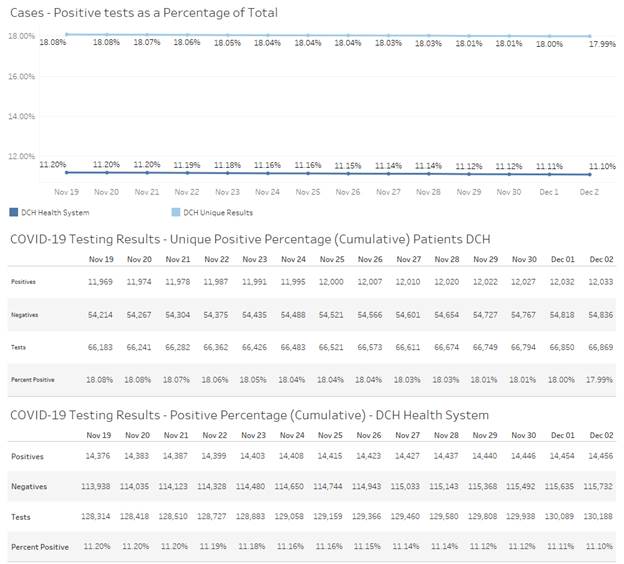Click the cell with value 14,415
This screenshot has width=624, height=564.
330,456
